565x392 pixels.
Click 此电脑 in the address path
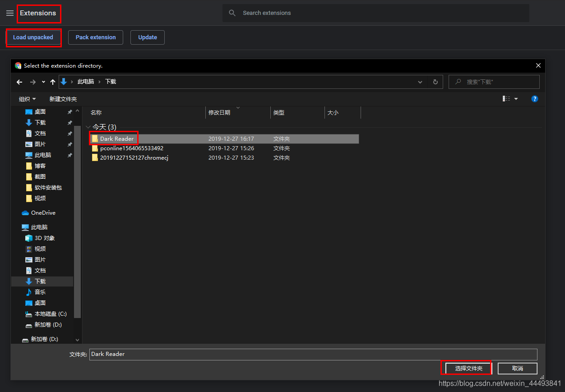click(86, 82)
